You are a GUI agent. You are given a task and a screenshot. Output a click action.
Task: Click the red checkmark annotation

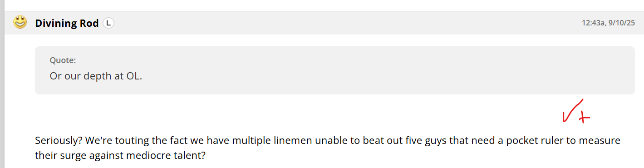(x=570, y=111)
